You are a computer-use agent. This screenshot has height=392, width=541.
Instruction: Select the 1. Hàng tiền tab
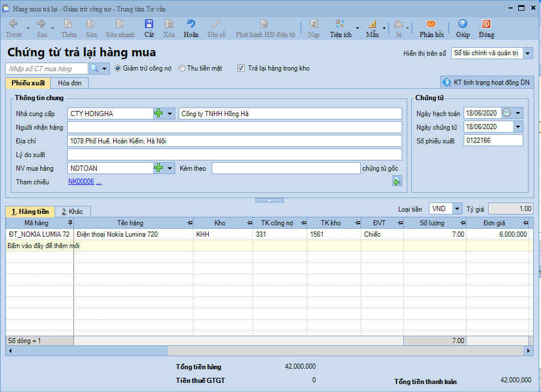30,212
